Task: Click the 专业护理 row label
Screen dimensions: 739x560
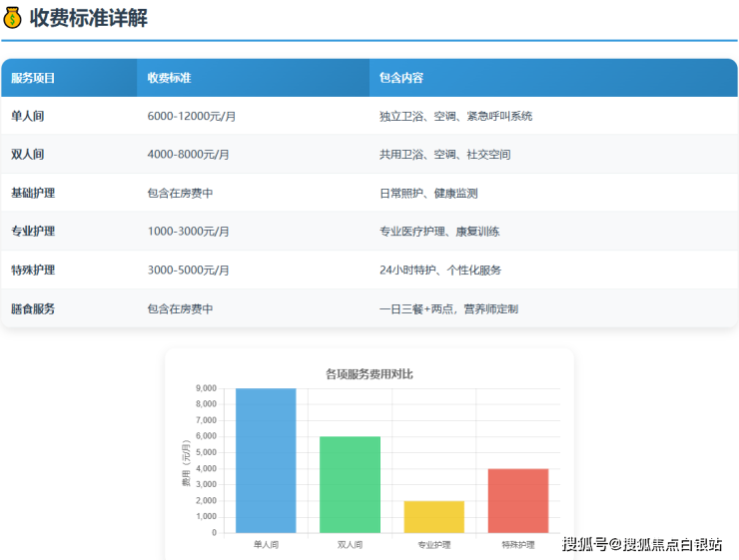Action: click(33, 232)
